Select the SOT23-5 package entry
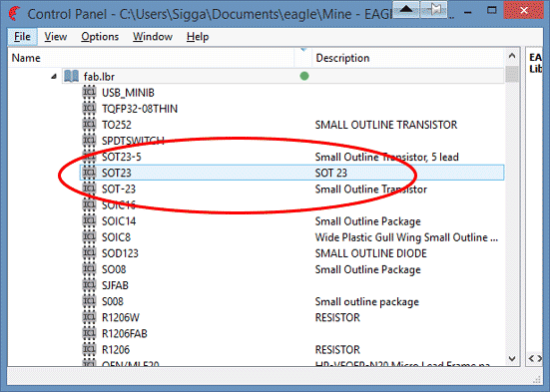The height and width of the screenshot is (392, 550). coord(122,157)
